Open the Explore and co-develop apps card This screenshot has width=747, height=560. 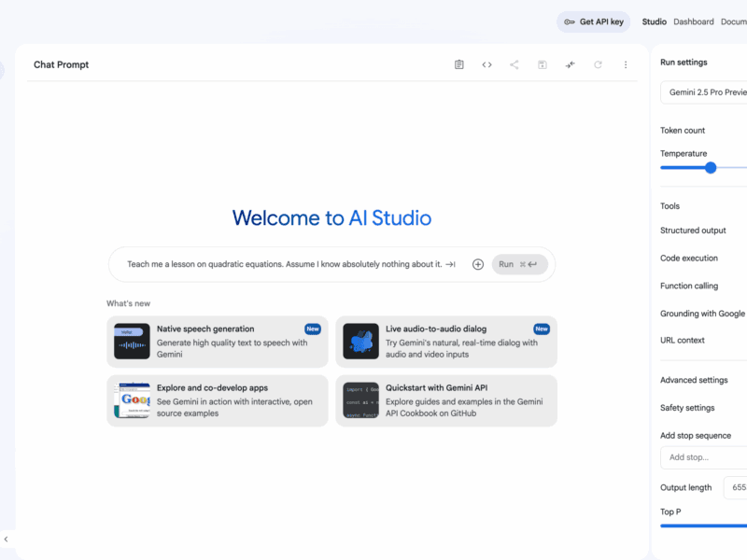point(218,400)
